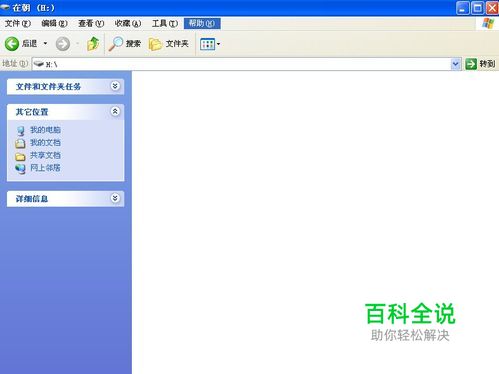The image size is (499, 374).
Task: Click the Go (转到) button
Action: (480, 64)
